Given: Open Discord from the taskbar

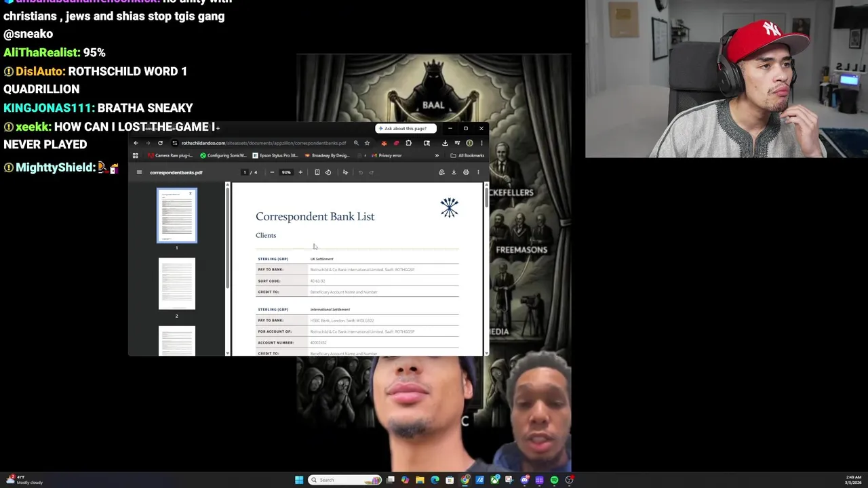Looking at the screenshot, I should point(525,480).
